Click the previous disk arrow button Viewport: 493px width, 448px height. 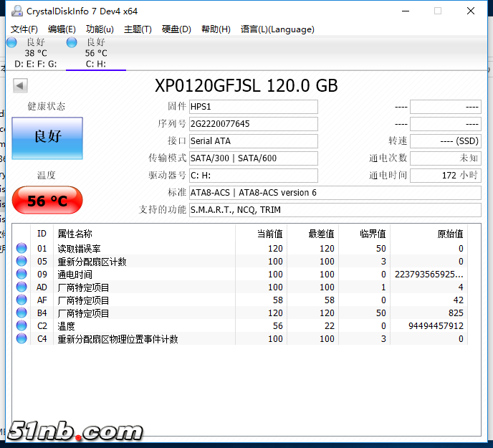[x=20, y=86]
